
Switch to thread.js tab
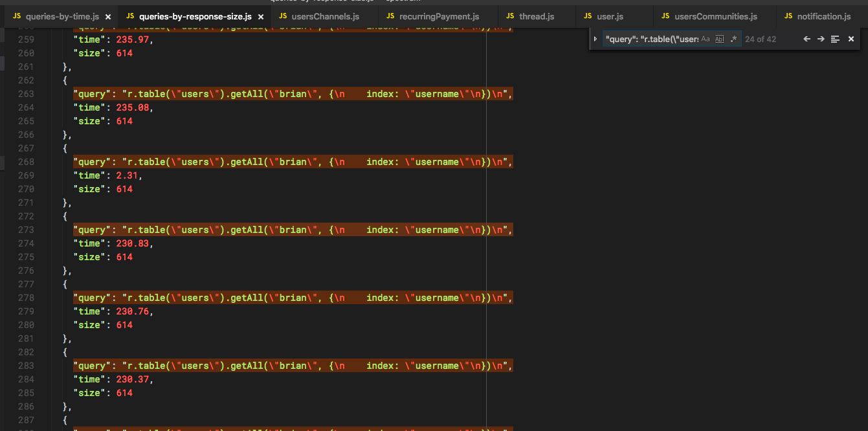(537, 16)
